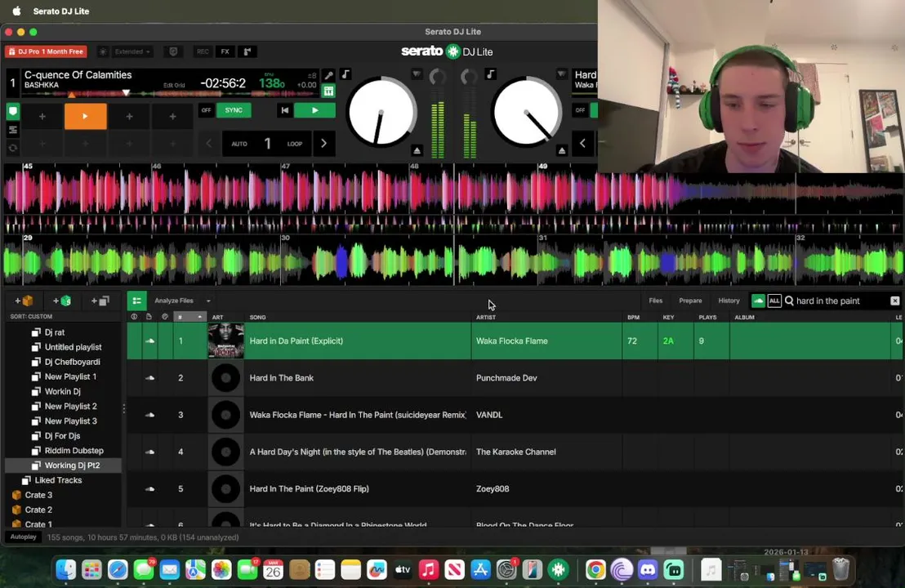Click the key lock note icon on deck 1
The height and width of the screenshot is (588, 905).
[346, 73]
